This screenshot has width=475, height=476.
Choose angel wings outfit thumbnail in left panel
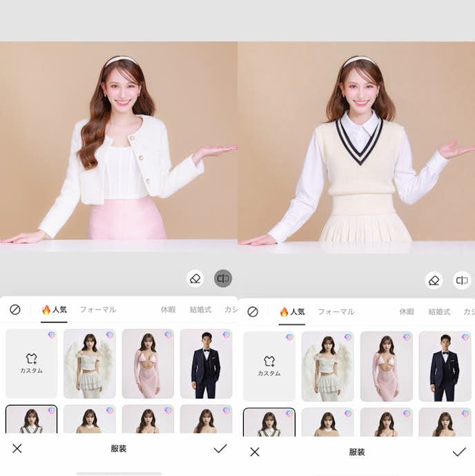point(90,363)
